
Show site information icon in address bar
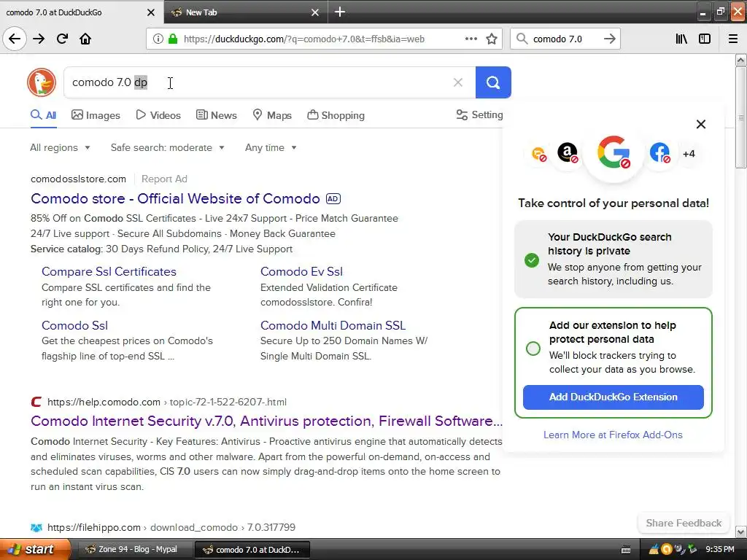click(x=158, y=39)
